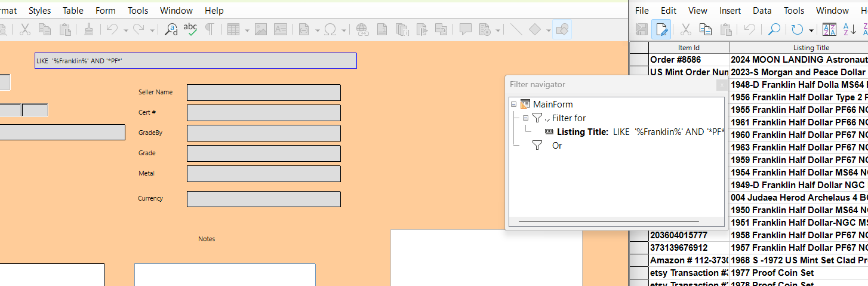The height and width of the screenshot is (286, 868).
Task: Toggle formatting marks (pilcrow) display
Action: [210, 29]
